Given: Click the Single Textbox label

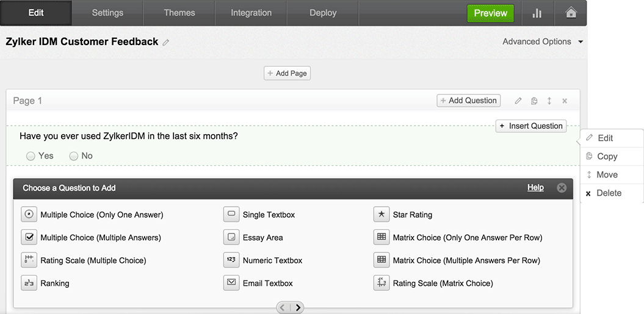Looking at the screenshot, I should (269, 215).
